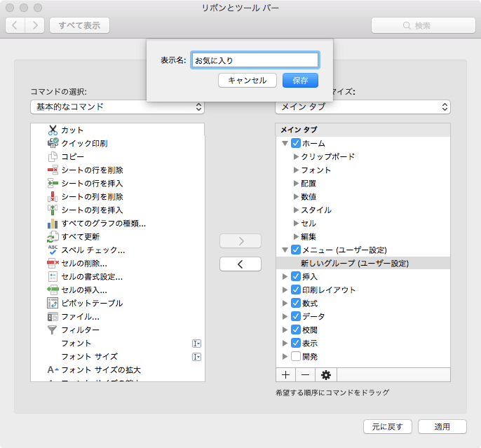The width and height of the screenshot is (481, 448).
Task: Click the icon next to シートの行を挿入
Action: click(x=53, y=184)
